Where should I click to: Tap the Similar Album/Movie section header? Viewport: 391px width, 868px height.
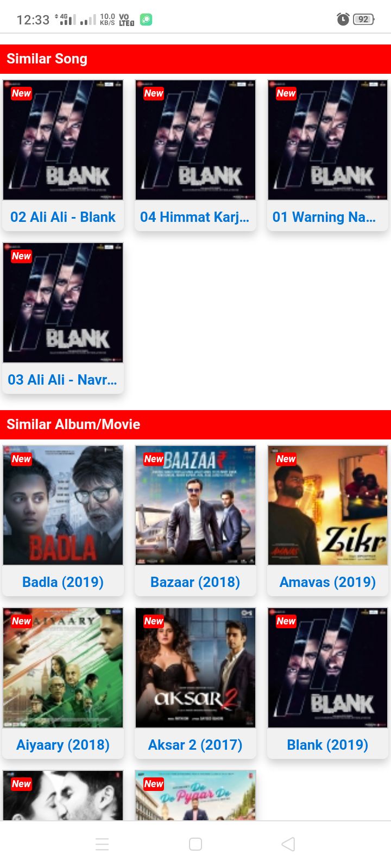pos(195,425)
